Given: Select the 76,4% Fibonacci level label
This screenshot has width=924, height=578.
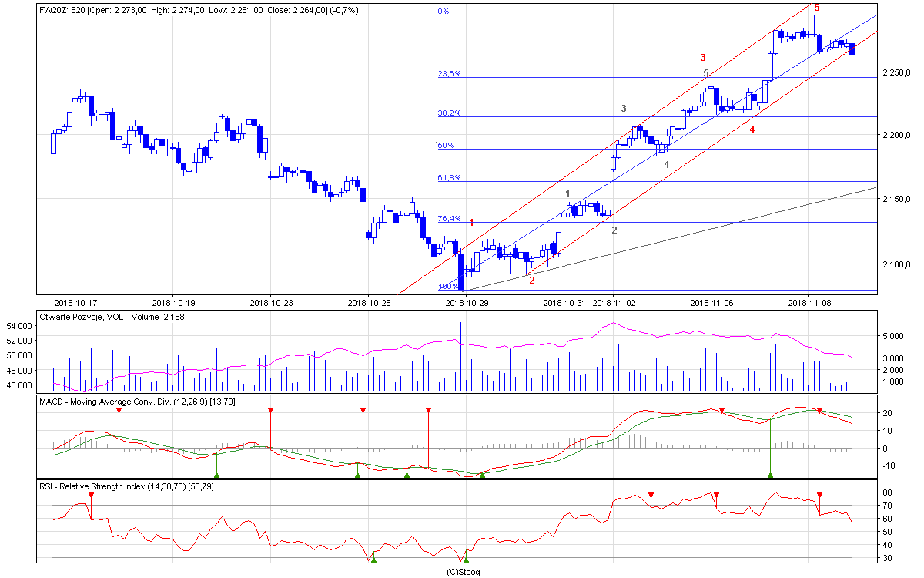Looking at the screenshot, I should 449,219.
